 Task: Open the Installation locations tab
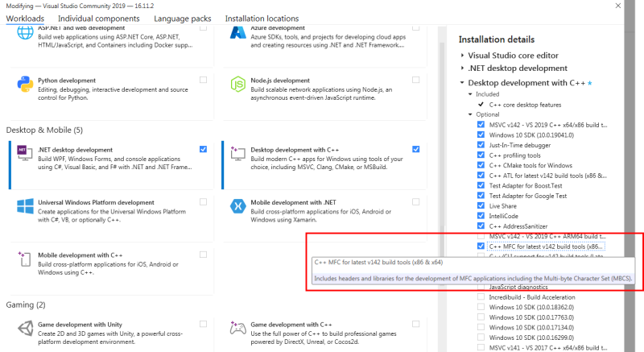pos(262,18)
